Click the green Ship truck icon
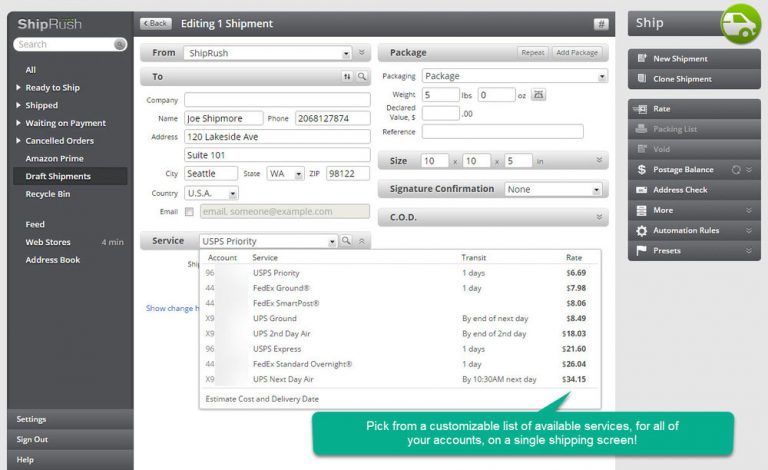 tap(741, 24)
